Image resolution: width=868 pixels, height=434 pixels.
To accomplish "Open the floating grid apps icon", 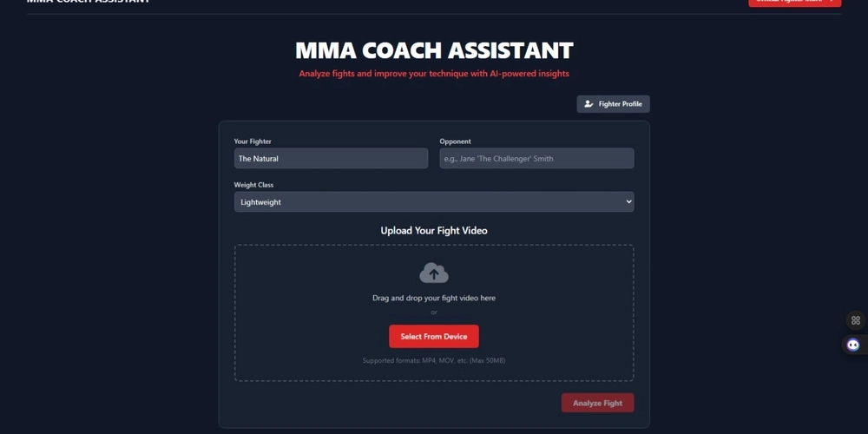I will 855,320.
